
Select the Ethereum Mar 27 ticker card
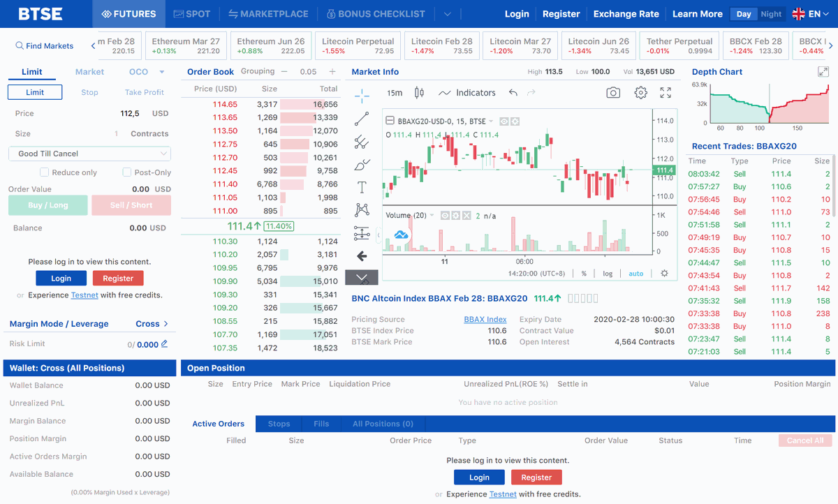[186, 46]
